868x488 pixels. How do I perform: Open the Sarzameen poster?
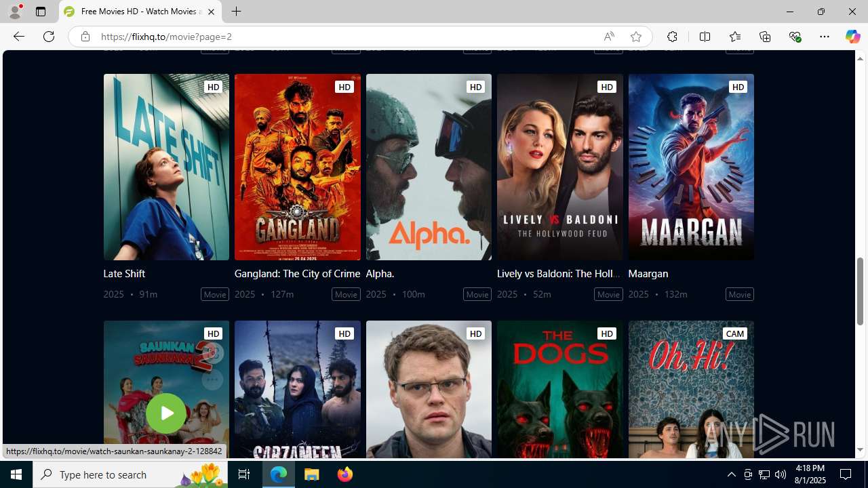click(x=298, y=390)
